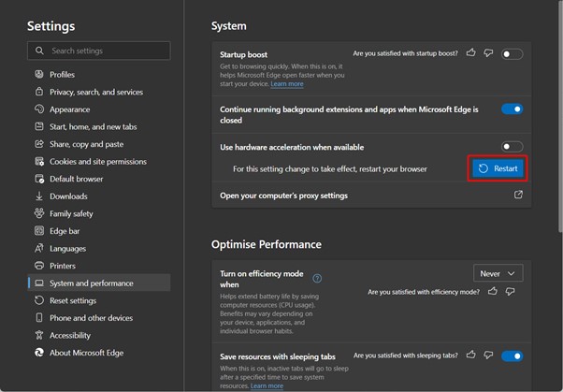Go to Family safety settings

(x=99, y=213)
